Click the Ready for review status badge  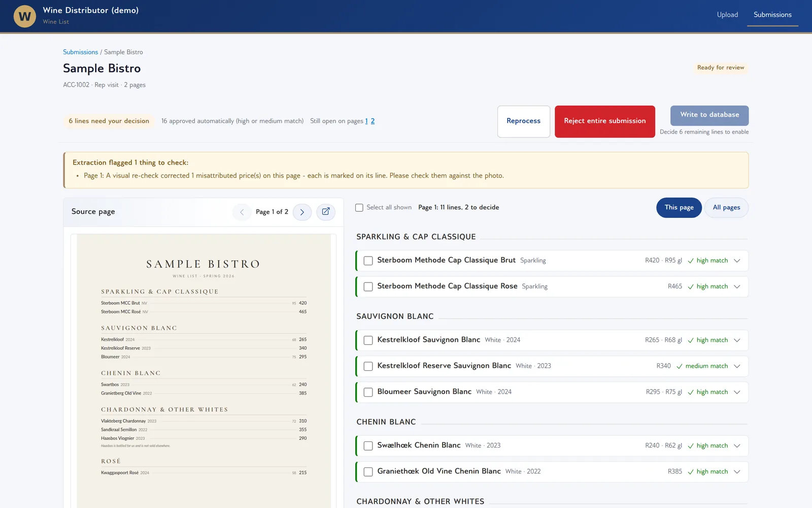[x=721, y=68]
